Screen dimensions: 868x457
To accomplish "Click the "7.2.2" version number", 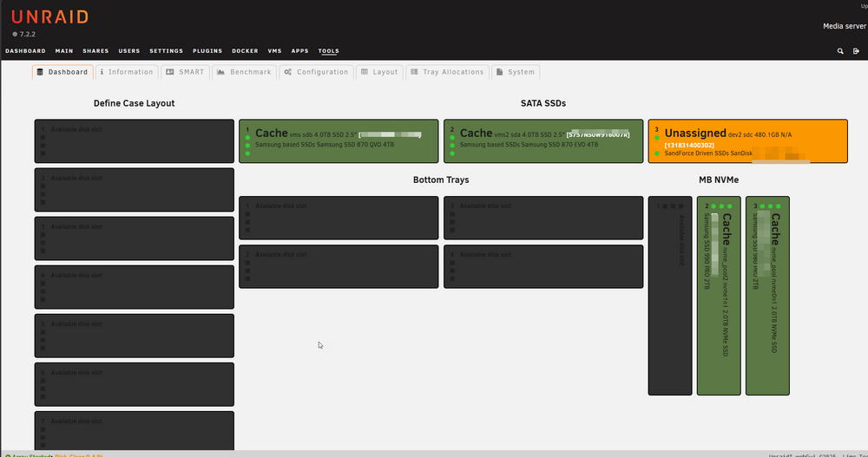I will pyautogui.click(x=28, y=35).
